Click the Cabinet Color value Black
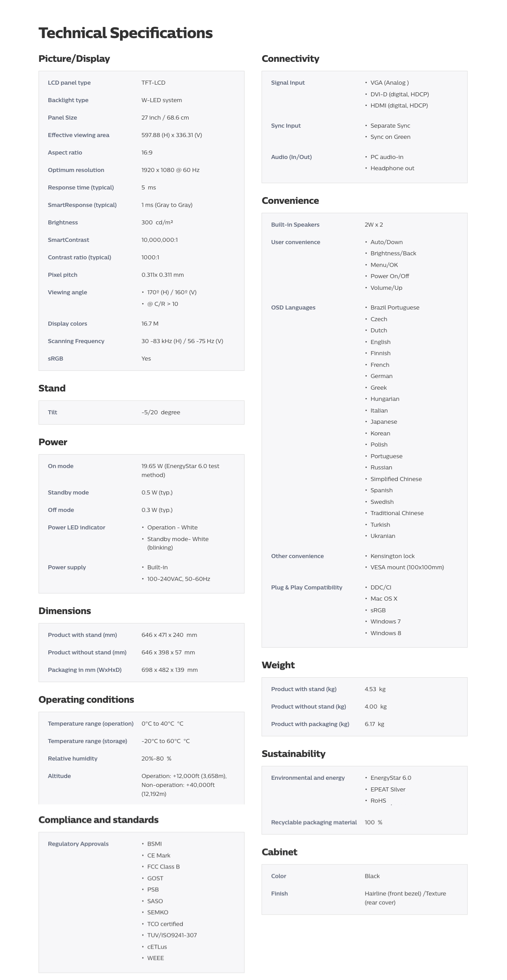This screenshot has height=980, width=507. tap(372, 876)
